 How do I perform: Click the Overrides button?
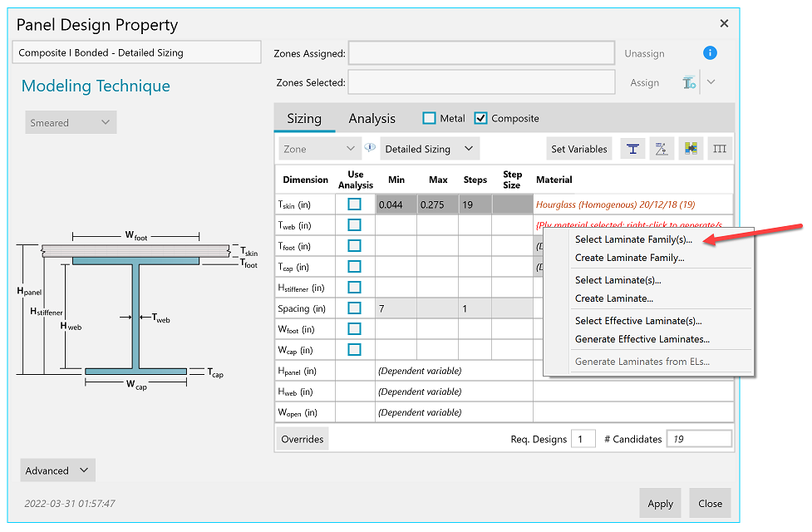[x=303, y=439]
